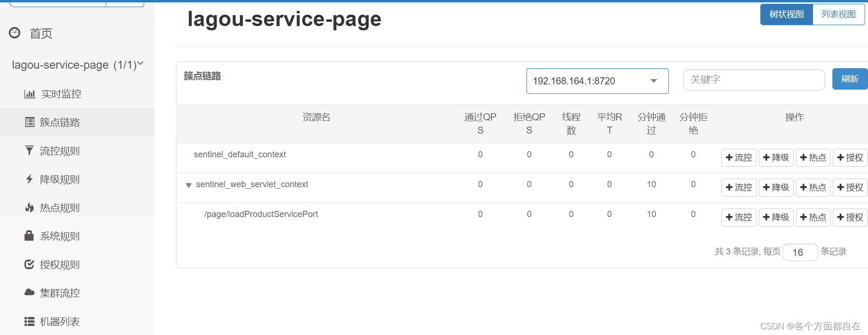
Task: Click the cloud icon for 集群流控
Action: point(29,292)
